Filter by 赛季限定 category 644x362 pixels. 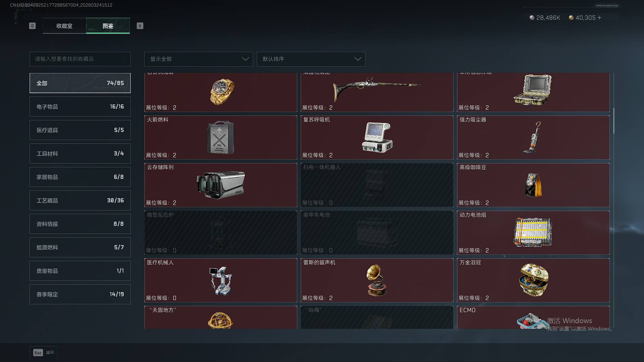tap(80, 294)
